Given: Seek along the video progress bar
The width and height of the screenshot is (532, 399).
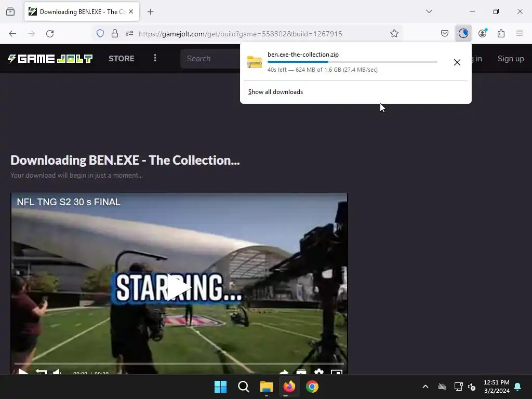Looking at the screenshot, I should click(x=179, y=363).
